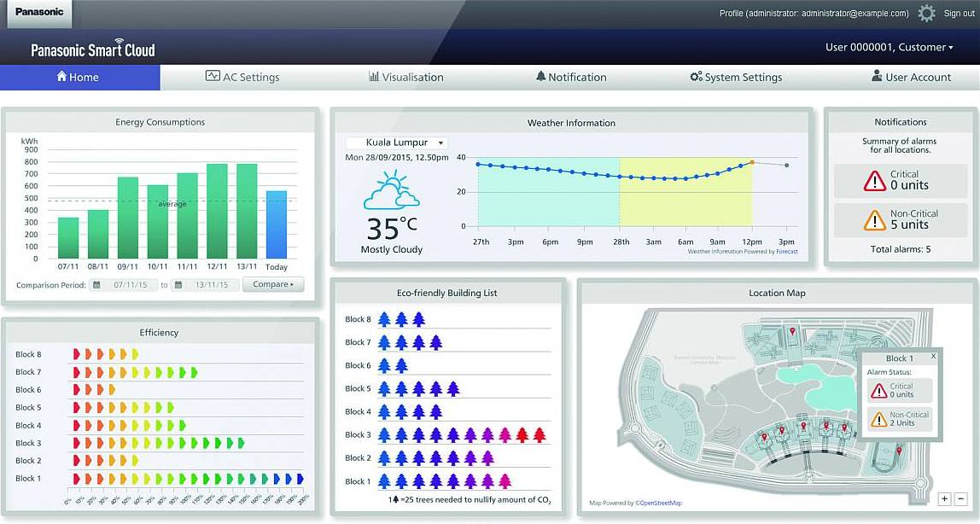980x524 pixels.
Task: Click the grey 3pm forecast point on weather chart
Action: tap(786, 166)
